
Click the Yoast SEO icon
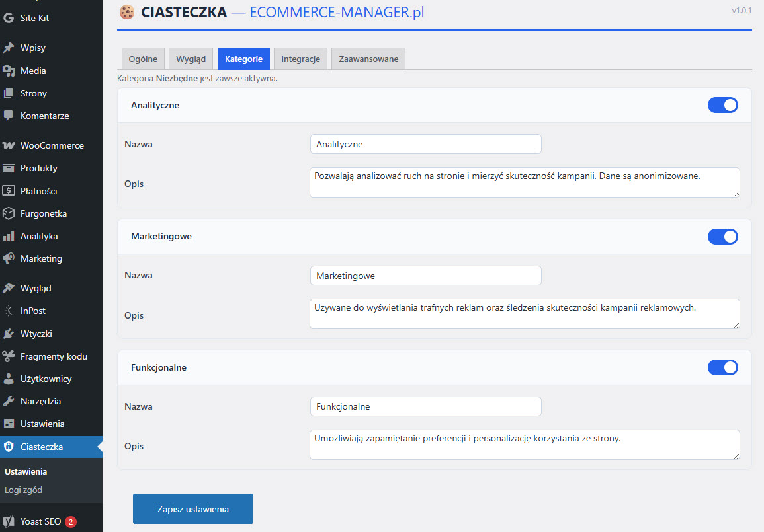[x=9, y=521]
